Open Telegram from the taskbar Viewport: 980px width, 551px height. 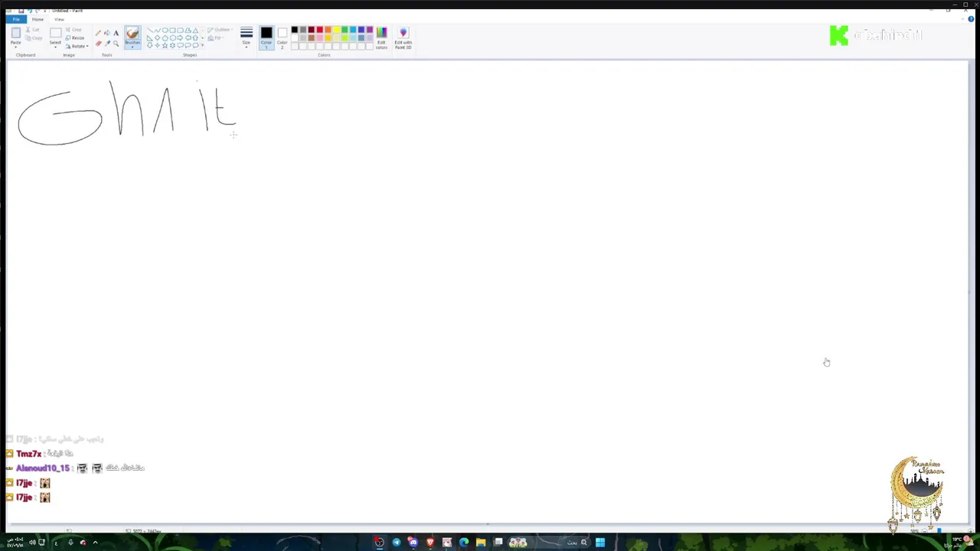[x=397, y=543]
